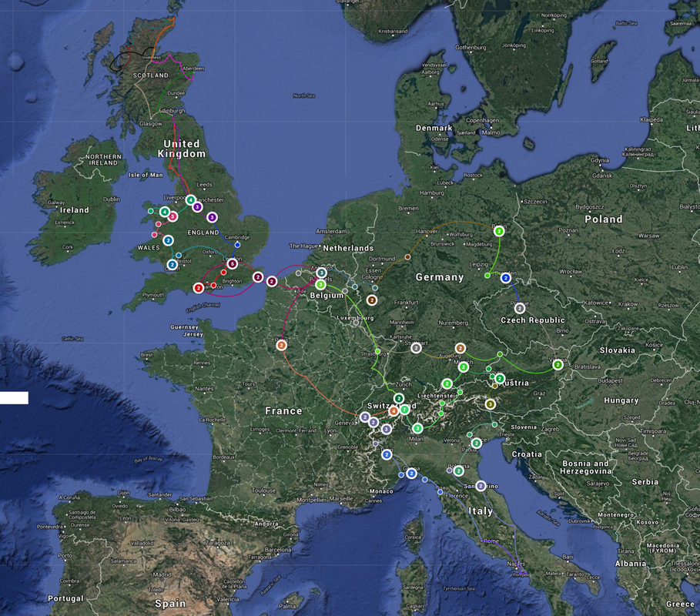
Task: Select the brown dot near Dortmund
Action: pos(407,257)
